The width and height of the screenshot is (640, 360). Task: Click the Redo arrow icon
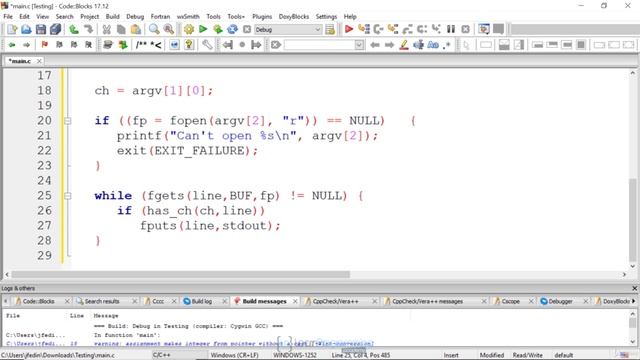point(88,29)
